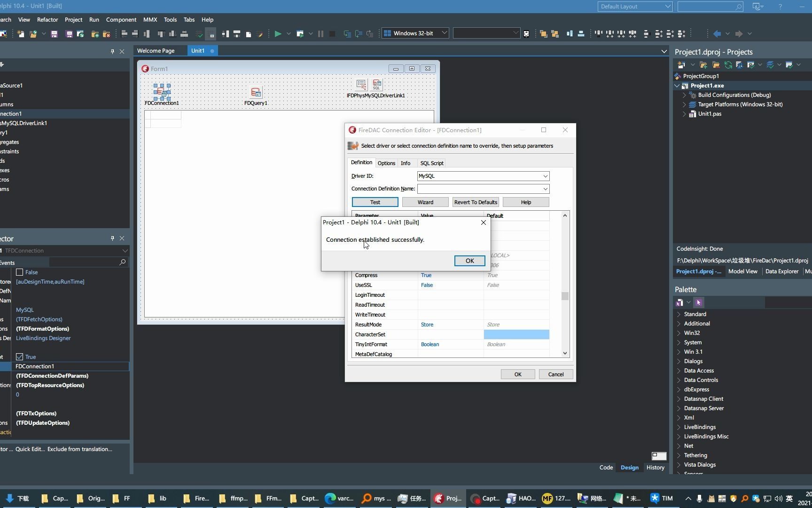812x508 pixels.
Task: Open the TFDConnection component selector dropdown
Action: [125, 251]
